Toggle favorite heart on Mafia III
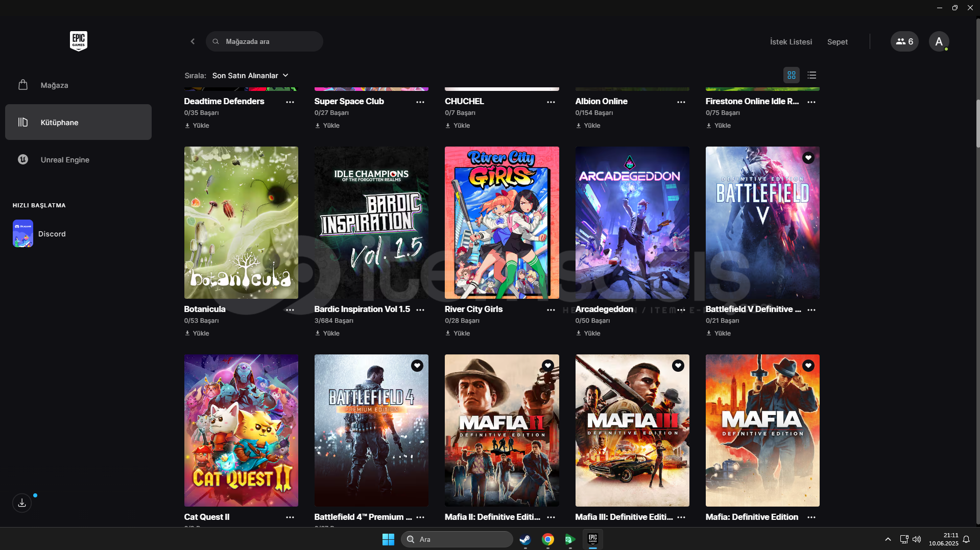 [x=678, y=366]
